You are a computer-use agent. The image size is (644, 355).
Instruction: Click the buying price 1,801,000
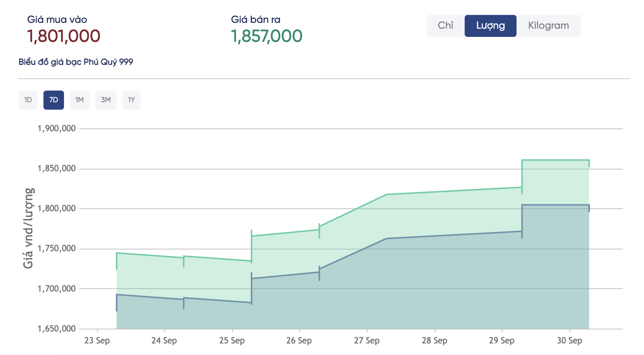tap(64, 36)
